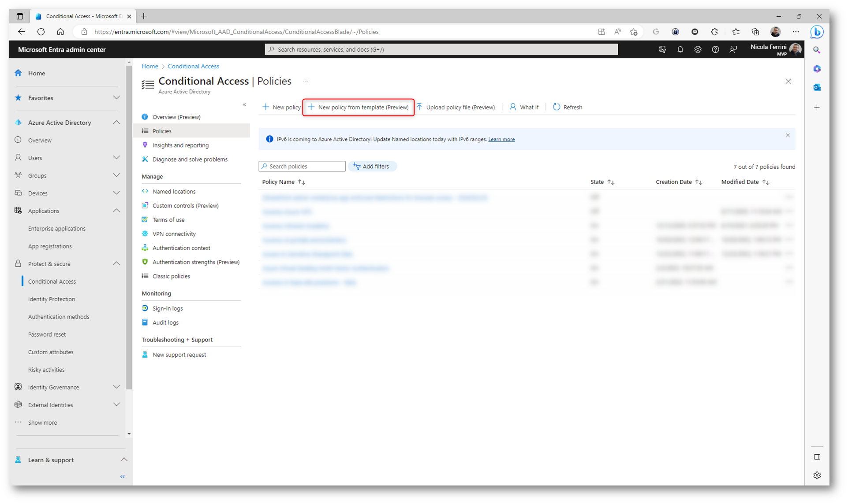Collapse the Applications section

(x=116, y=211)
